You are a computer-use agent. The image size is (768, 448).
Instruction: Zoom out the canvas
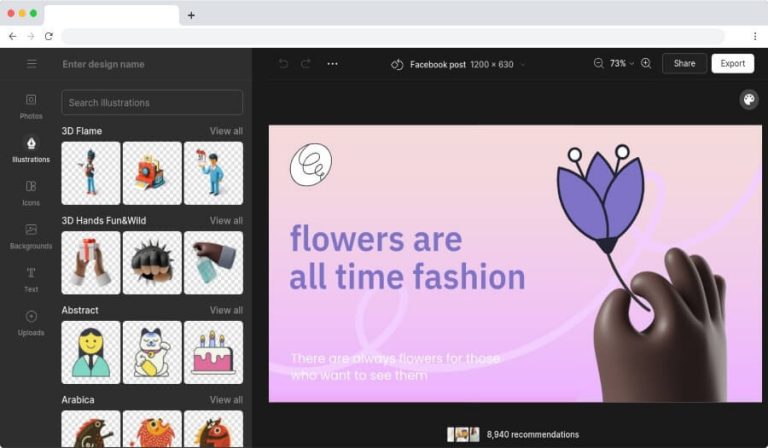coord(598,63)
